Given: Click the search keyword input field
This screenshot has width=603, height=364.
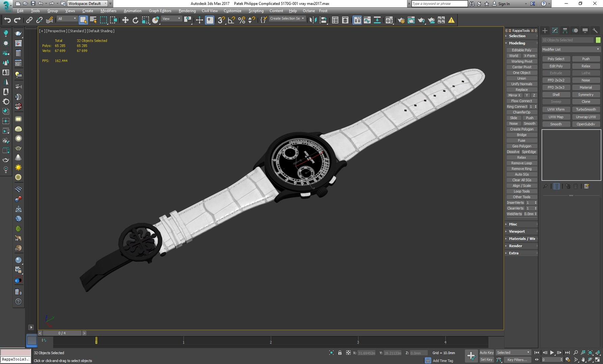Looking at the screenshot, I should pos(439,4).
